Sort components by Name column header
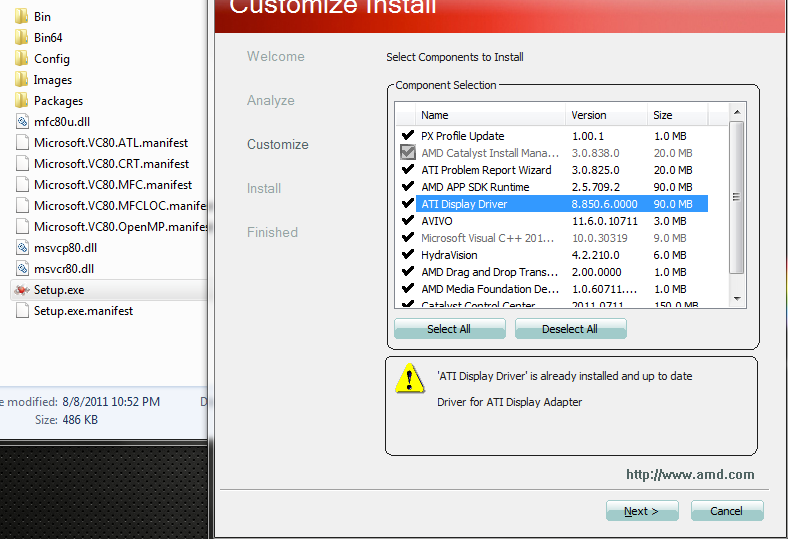This screenshot has width=788, height=539. [490, 115]
